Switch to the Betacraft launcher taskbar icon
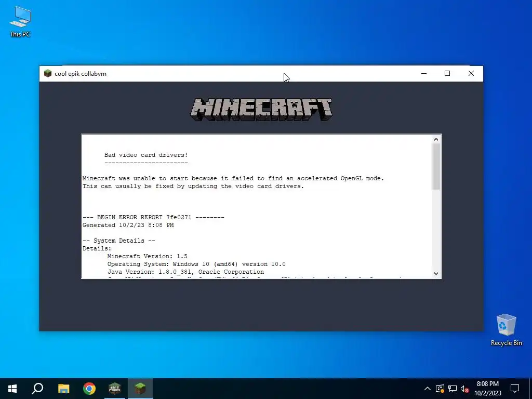 (x=115, y=389)
